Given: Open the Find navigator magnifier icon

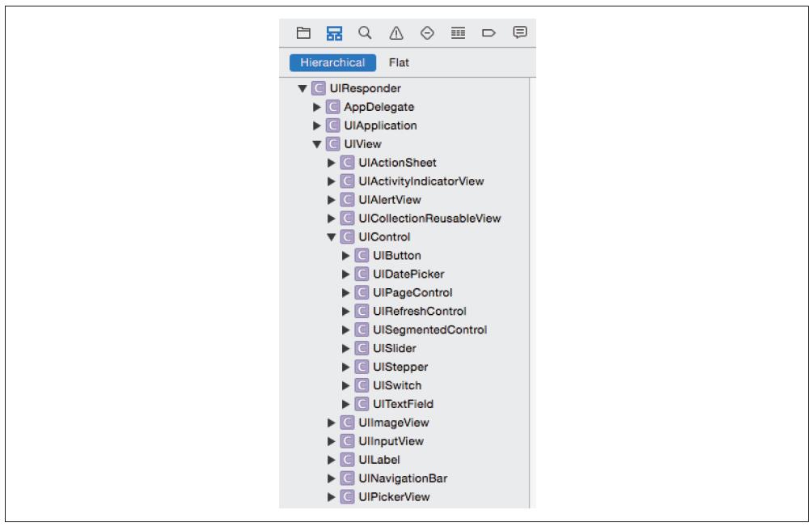Looking at the screenshot, I should point(365,33).
